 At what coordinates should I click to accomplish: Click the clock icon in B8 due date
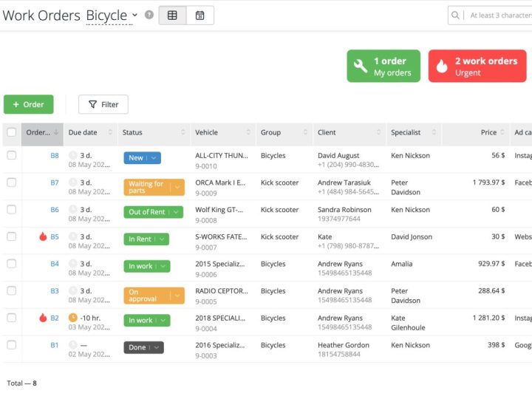pos(73,155)
